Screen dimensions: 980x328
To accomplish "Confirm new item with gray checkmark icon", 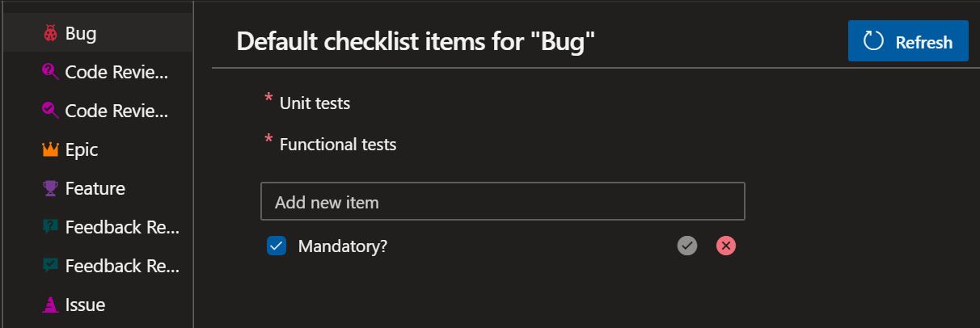I will 687,246.
